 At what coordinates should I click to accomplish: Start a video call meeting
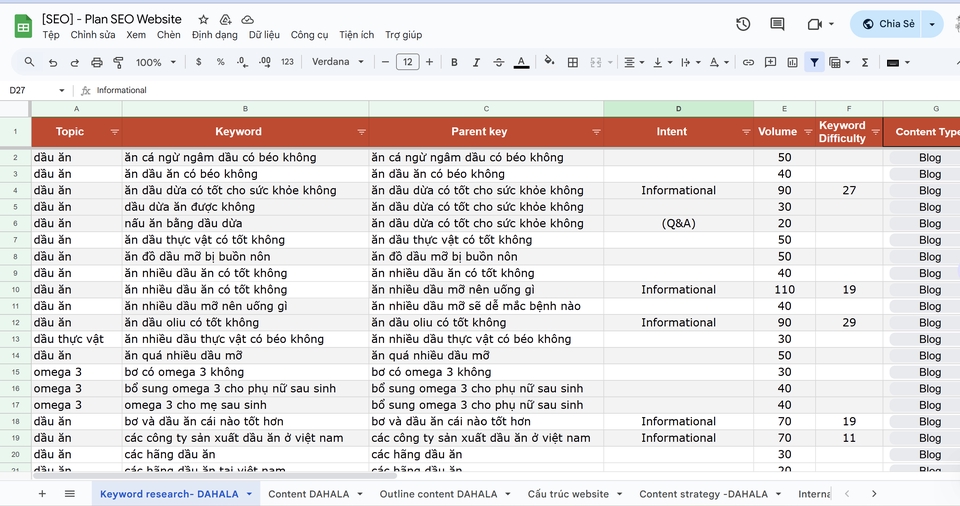coord(814,25)
